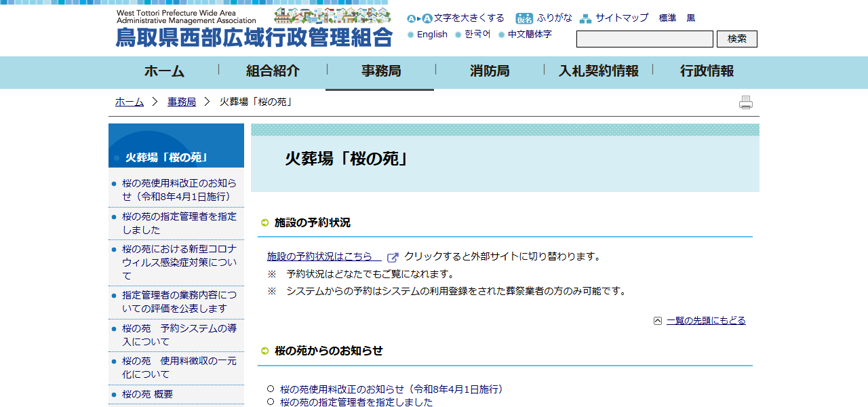This screenshot has width=868, height=407.
Task: Click 文字を大きくする link
Action: [x=469, y=18]
